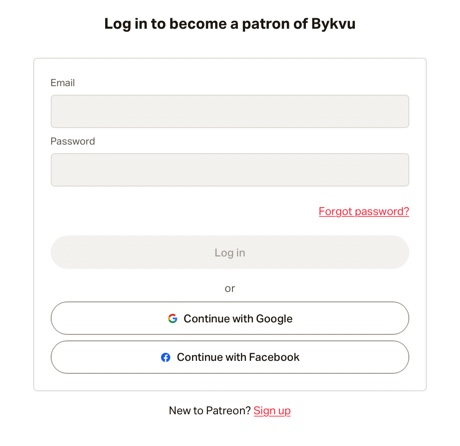Choose Continue with Google
The width and height of the screenshot is (460, 446).
[x=230, y=318]
